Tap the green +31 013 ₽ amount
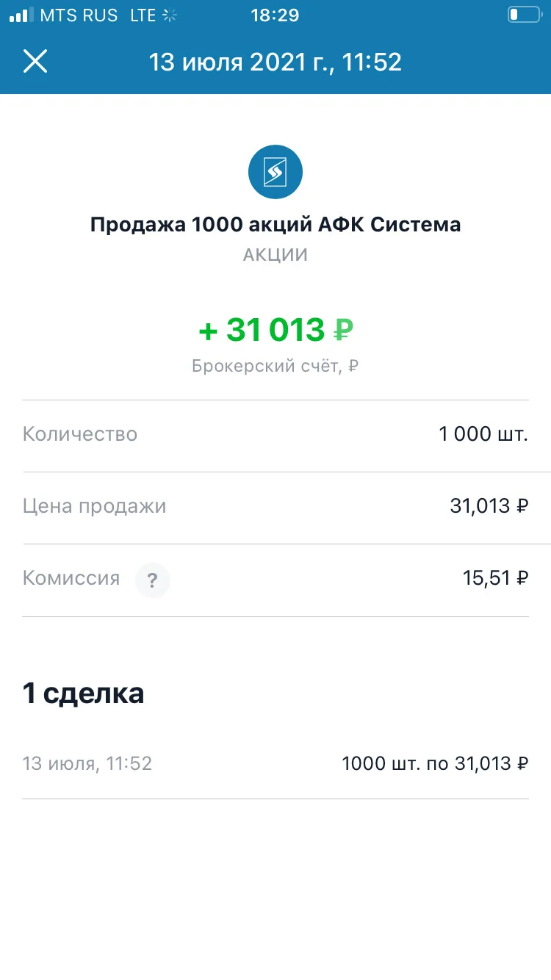 pyautogui.click(x=275, y=330)
